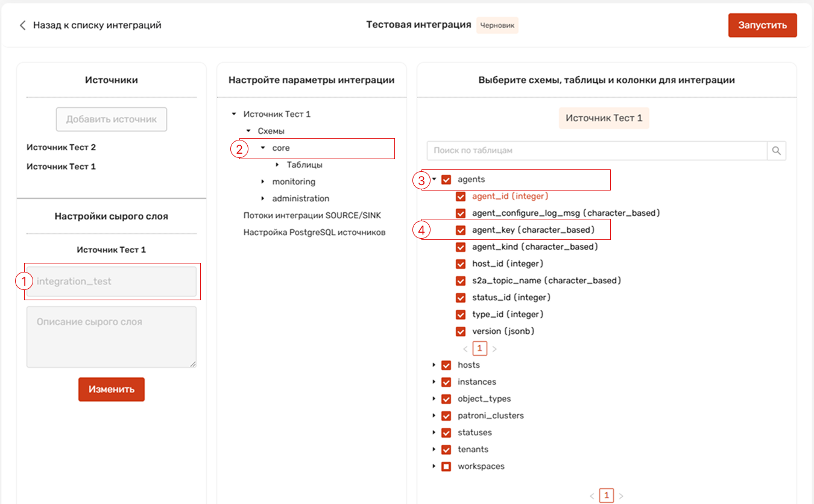Click the version (jsonb) column label
The image size is (814, 504).
pos(503,332)
